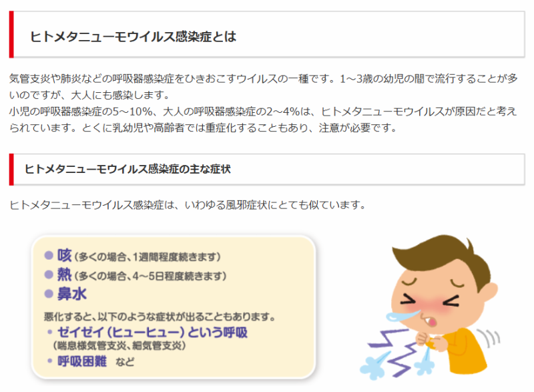Click the red bar beside the top heading
The image size is (534, 392).
(x=11, y=35)
